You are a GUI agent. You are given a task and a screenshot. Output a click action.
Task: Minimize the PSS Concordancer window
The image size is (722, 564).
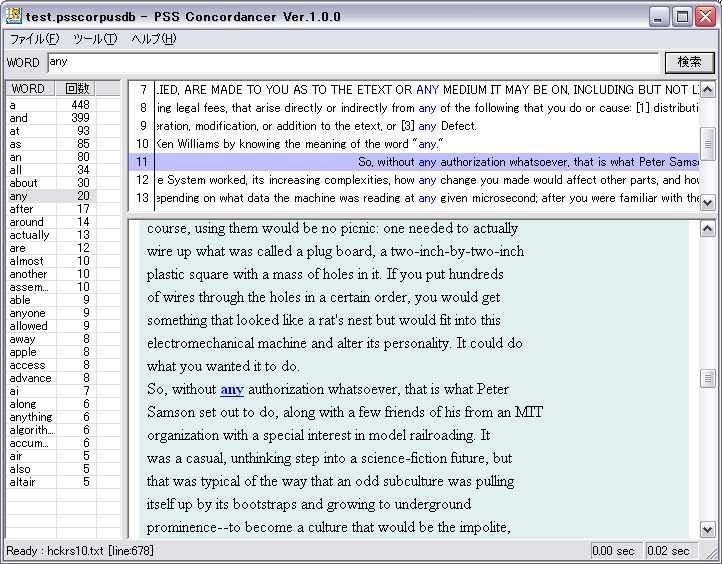(658, 17)
